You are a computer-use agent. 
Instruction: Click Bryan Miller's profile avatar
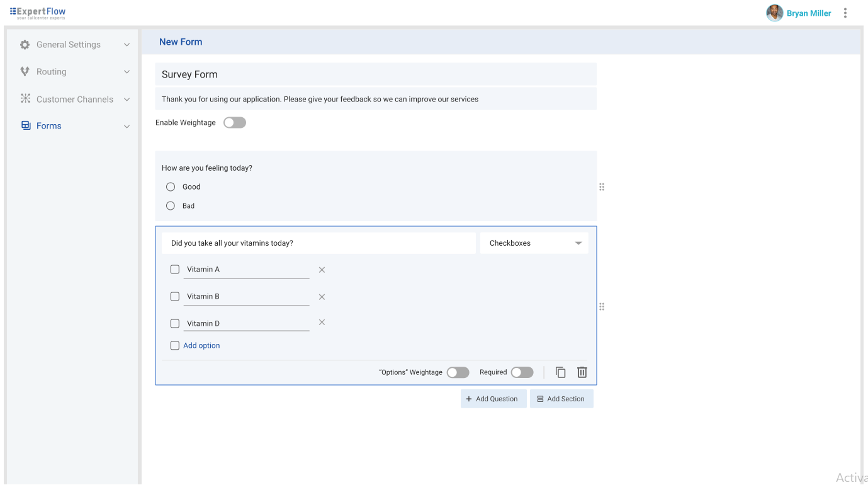[774, 13]
